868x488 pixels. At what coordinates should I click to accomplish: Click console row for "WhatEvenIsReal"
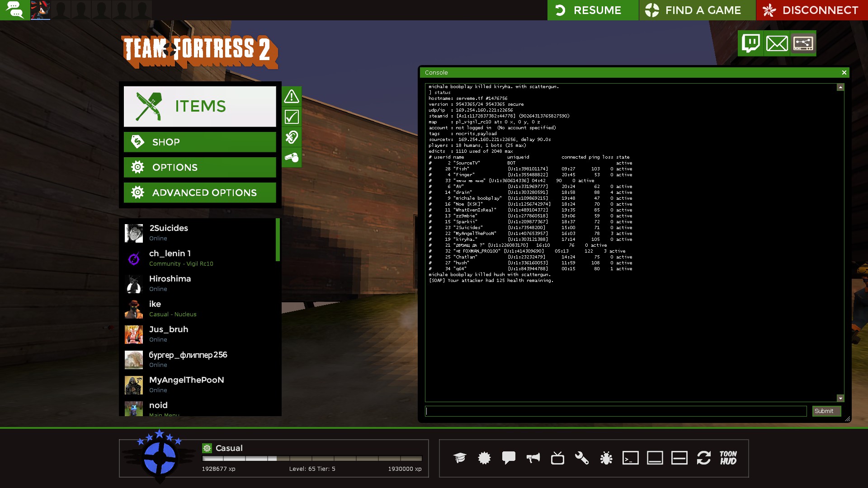[530, 210]
